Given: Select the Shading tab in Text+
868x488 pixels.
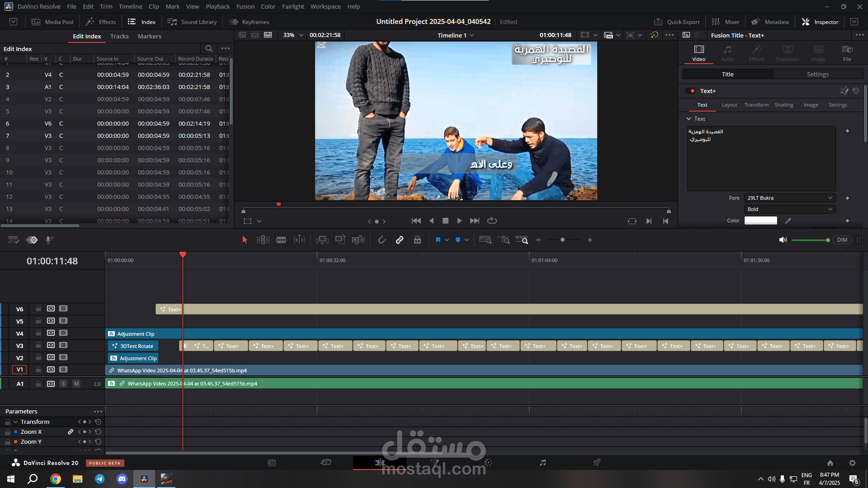Looking at the screenshot, I should pos(784,105).
